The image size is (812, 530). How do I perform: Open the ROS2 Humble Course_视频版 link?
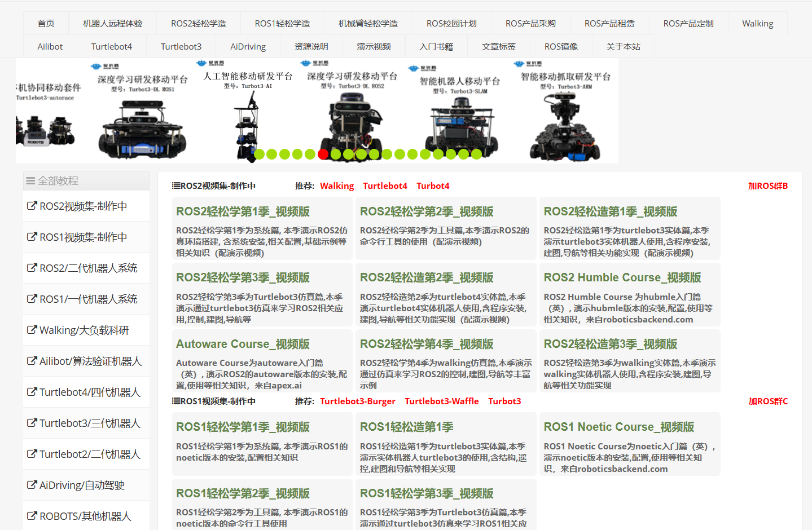point(622,277)
